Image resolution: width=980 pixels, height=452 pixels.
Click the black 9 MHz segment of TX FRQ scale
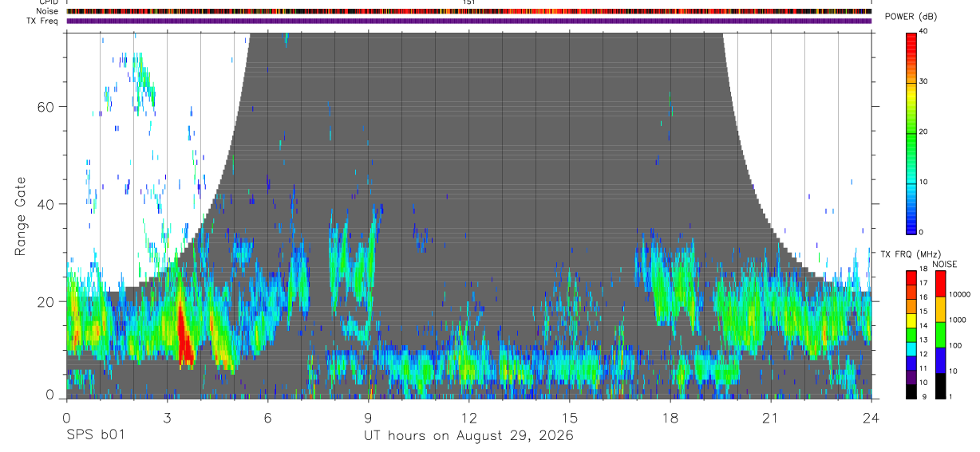tap(912, 391)
